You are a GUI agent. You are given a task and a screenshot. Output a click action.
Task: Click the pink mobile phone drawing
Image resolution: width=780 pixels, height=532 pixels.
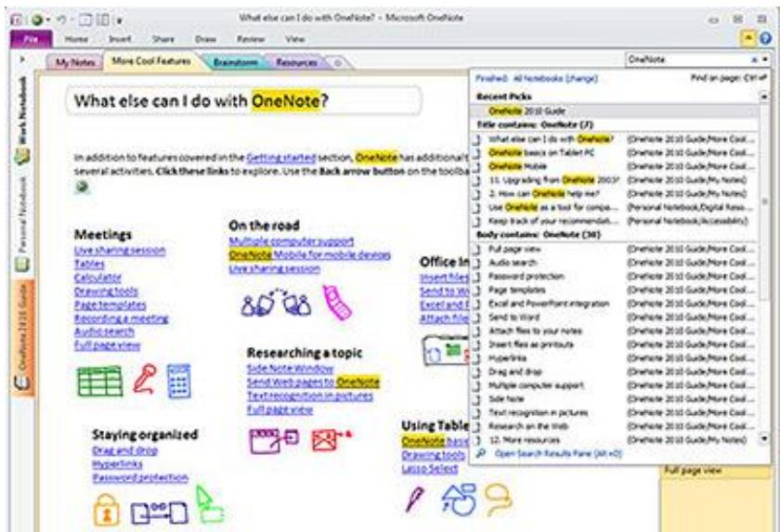[x=337, y=303]
